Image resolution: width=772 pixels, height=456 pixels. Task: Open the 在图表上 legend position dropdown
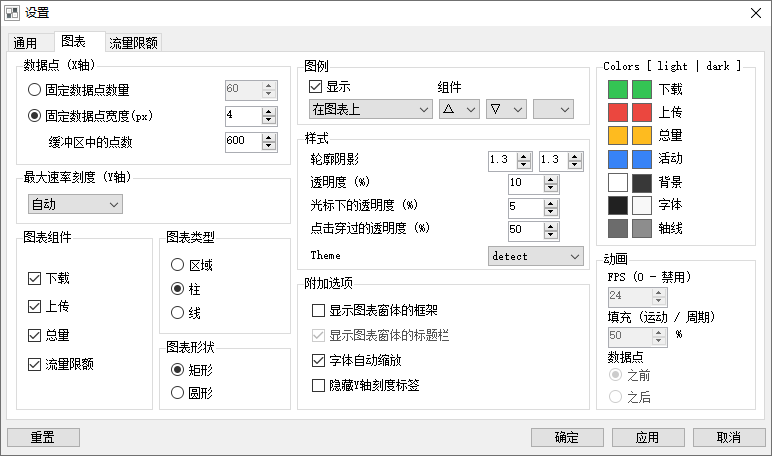point(371,109)
